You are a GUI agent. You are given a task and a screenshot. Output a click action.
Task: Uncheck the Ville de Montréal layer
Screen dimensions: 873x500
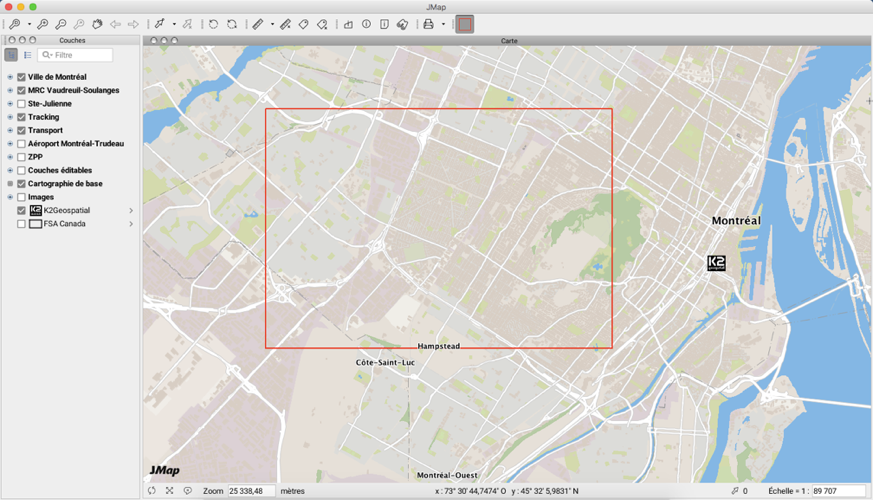pyautogui.click(x=21, y=77)
